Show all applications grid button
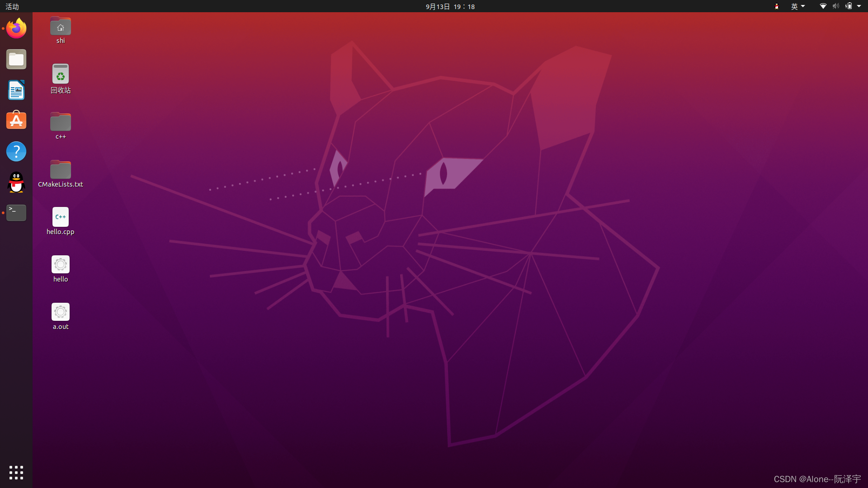The width and height of the screenshot is (868, 488). (16, 472)
